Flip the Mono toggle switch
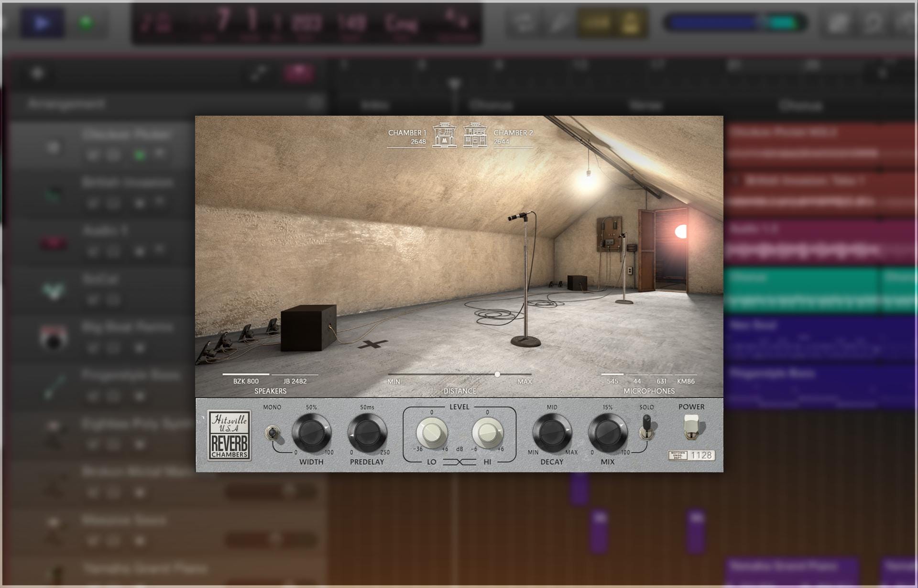This screenshot has height=588, width=918. [x=273, y=433]
